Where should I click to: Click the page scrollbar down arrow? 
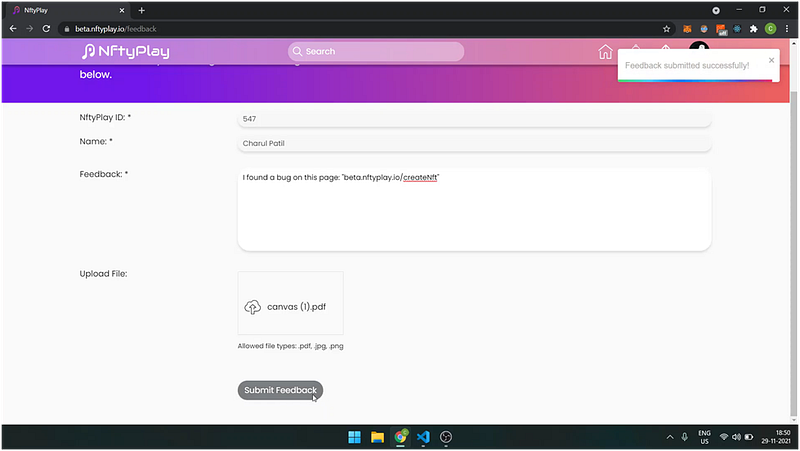793,420
